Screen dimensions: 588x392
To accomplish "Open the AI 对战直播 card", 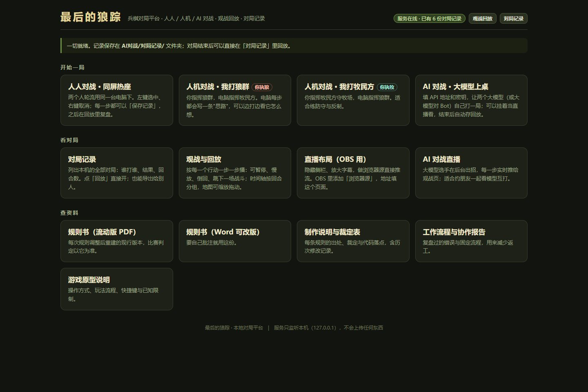I will coord(471,173).
